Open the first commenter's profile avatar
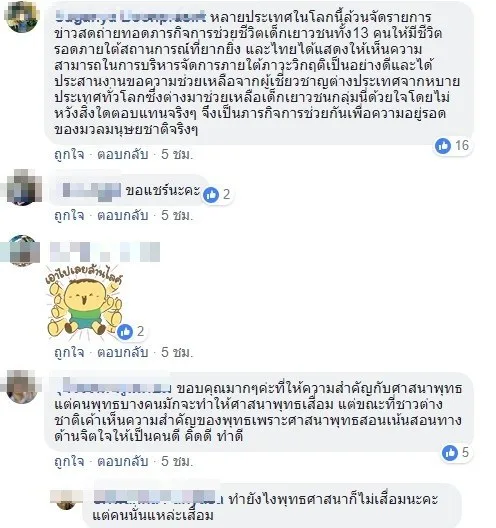The height and width of the screenshot is (528, 496). point(22,17)
